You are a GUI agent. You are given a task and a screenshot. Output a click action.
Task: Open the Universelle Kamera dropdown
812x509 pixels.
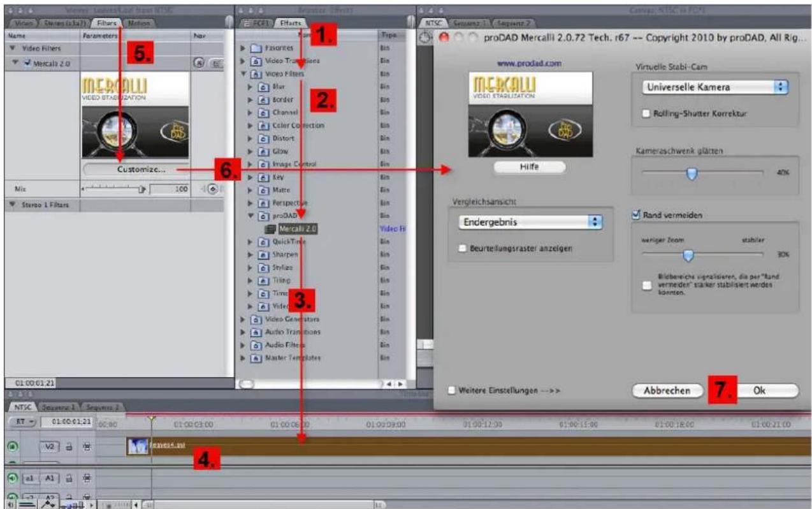(x=715, y=87)
